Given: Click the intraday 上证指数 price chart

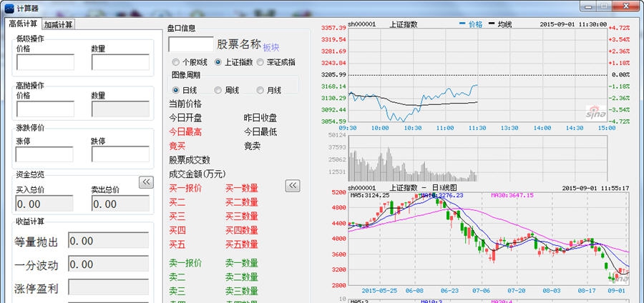Looking at the screenshot, I should 477,74.
